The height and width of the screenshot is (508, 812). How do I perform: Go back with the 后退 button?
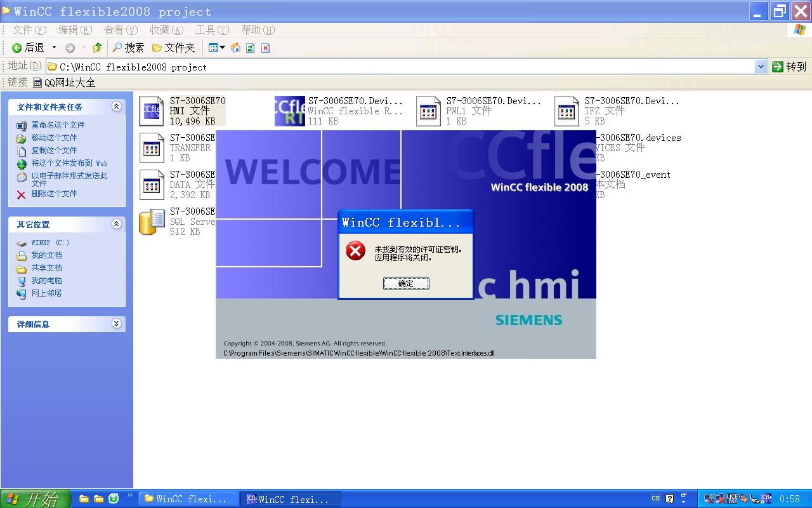pyautogui.click(x=29, y=48)
